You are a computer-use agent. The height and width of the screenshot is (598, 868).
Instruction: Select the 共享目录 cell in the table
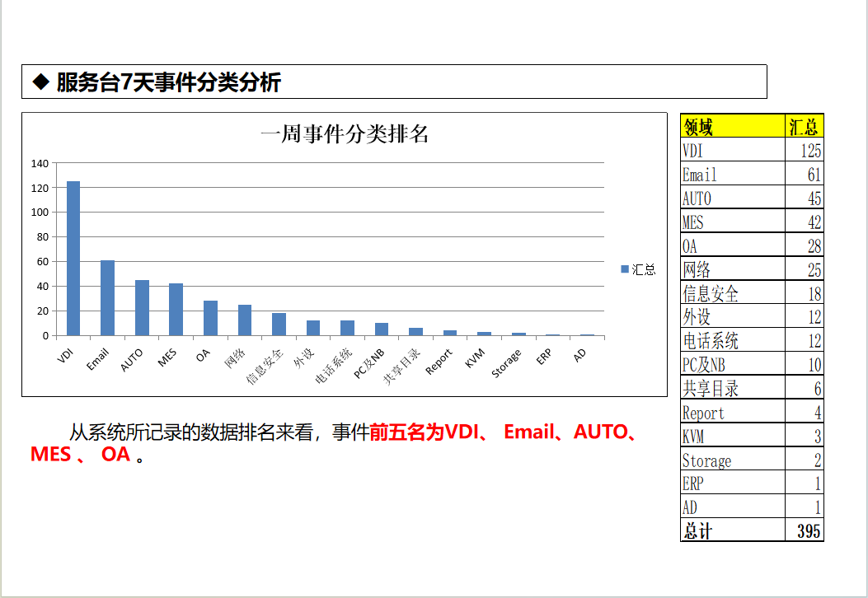[x=731, y=389]
